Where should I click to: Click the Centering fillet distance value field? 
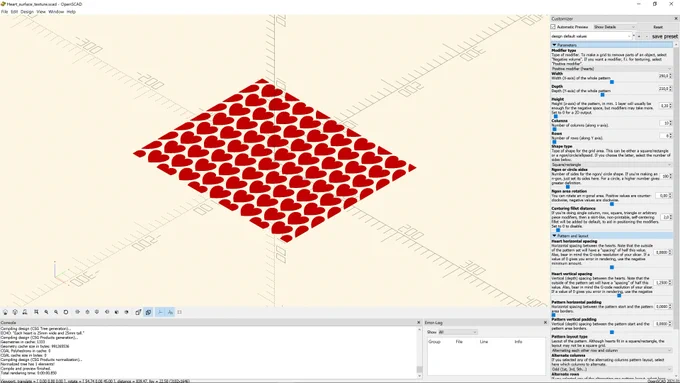click(666, 217)
